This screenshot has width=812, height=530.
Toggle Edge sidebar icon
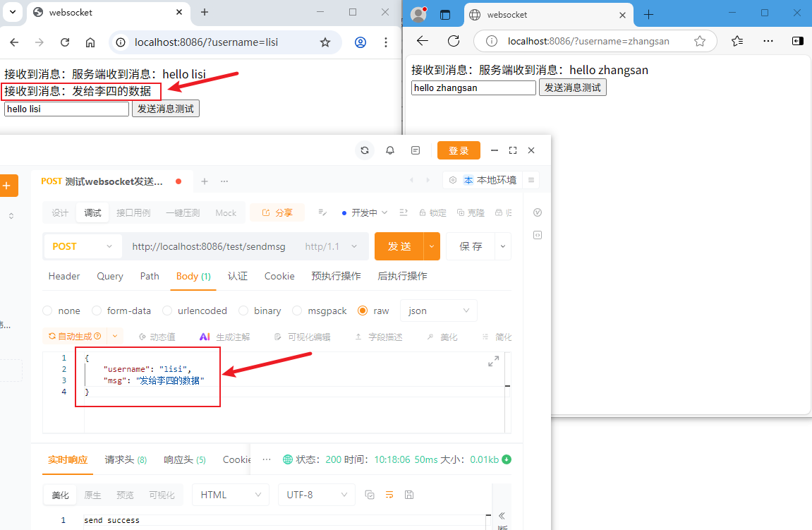(798, 41)
